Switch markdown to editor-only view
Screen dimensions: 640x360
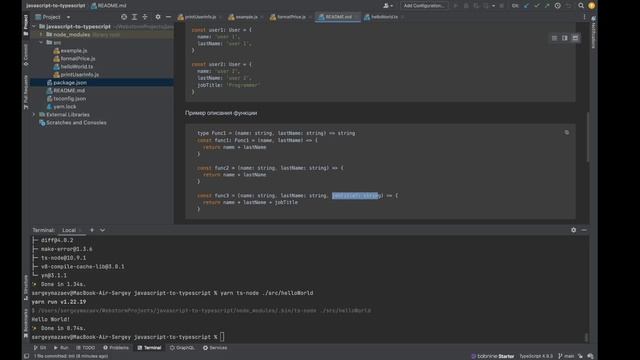(554, 38)
